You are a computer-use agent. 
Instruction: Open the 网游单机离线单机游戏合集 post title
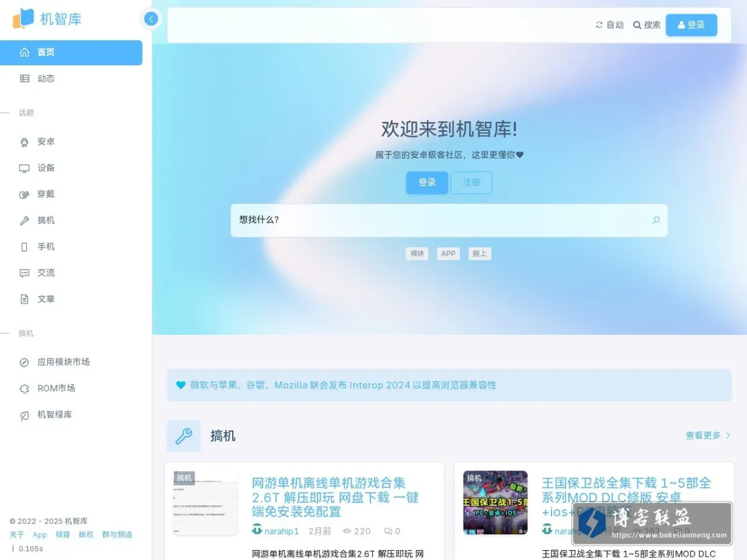(x=336, y=497)
